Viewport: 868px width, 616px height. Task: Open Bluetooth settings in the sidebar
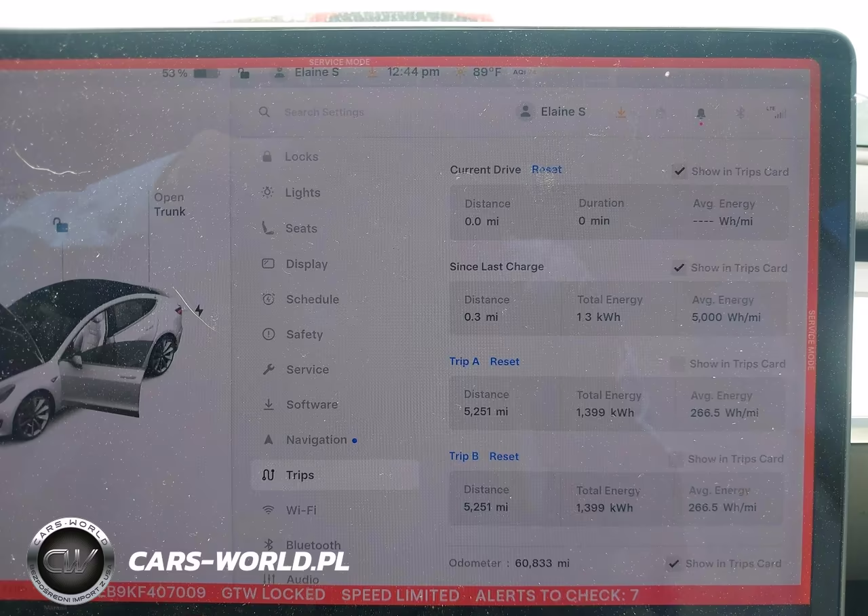pyautogui.click(x=313, y=545)
